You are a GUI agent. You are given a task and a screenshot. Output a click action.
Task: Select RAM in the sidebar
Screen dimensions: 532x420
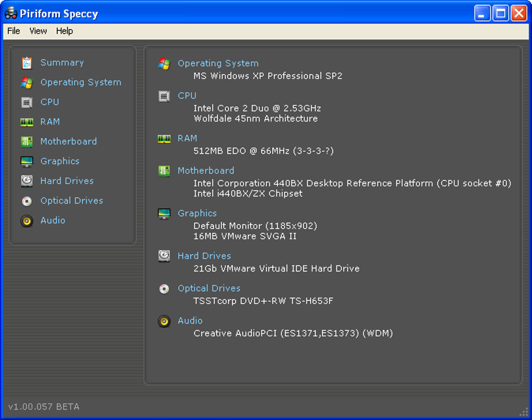click(50, 122)
